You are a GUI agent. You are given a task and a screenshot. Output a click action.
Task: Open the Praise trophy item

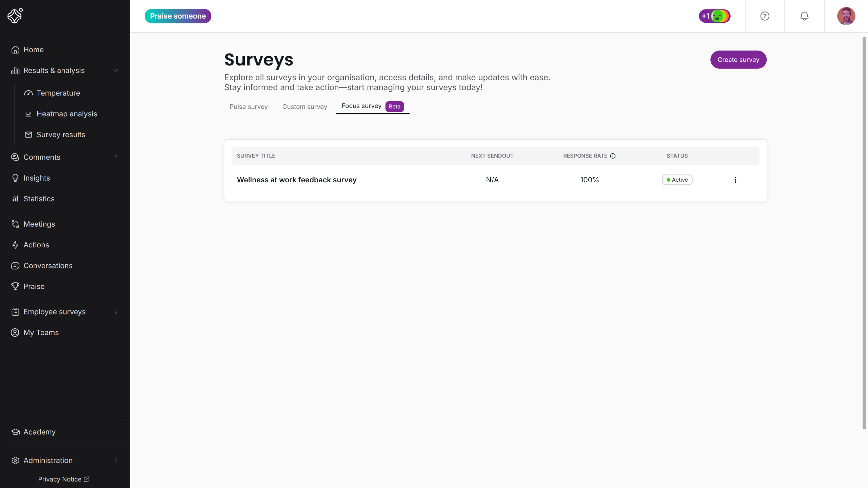tap(34, 286)
